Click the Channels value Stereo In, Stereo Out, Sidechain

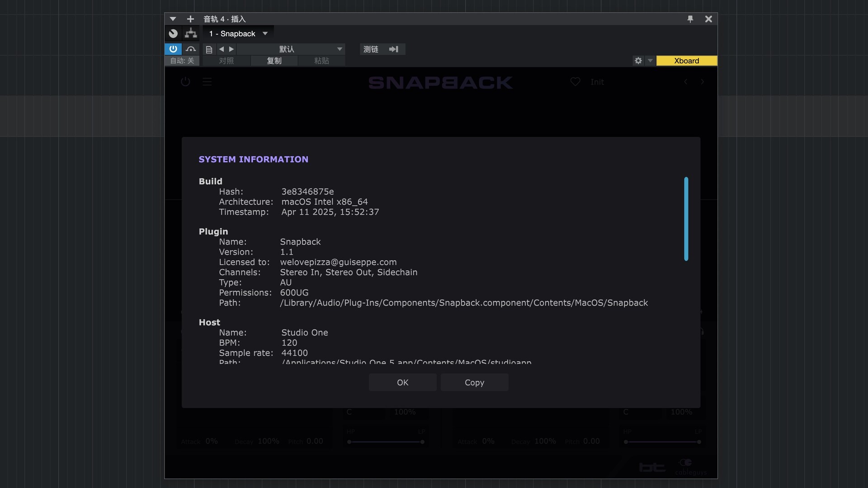point(349,272)
